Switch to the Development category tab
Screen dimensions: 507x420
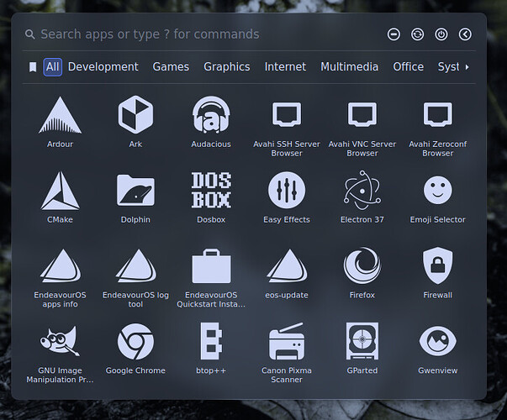pos(103,67)
